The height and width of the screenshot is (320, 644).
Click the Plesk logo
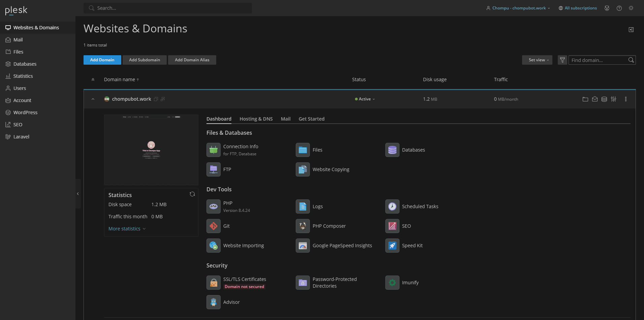[x=16, y=10]
